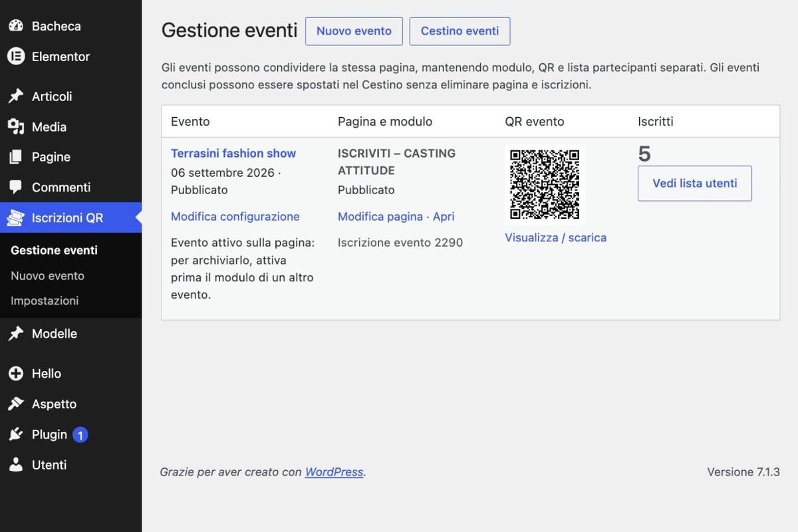Click the Apri link
Image resolution: width=798 pixels, height=532 pixels.
[444, 216]
